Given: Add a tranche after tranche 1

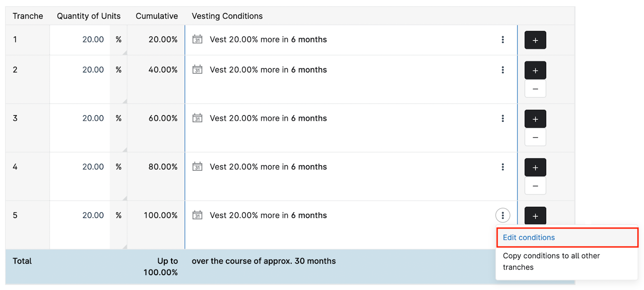Looking at the screenshot, I should (x=535, y=40).
